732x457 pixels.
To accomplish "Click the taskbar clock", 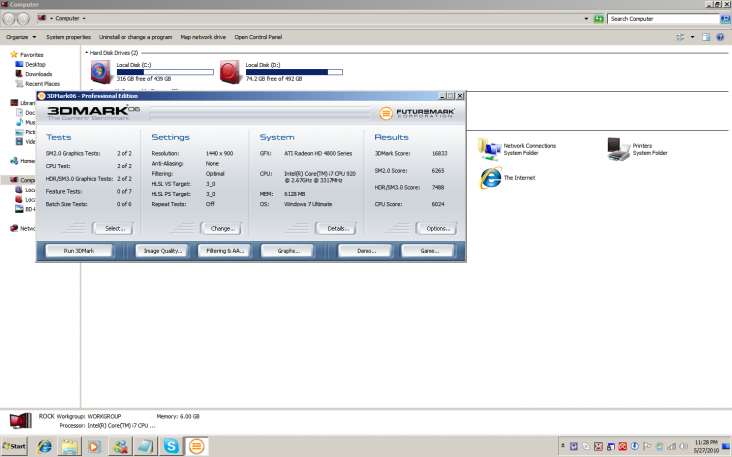I will 706,446.
